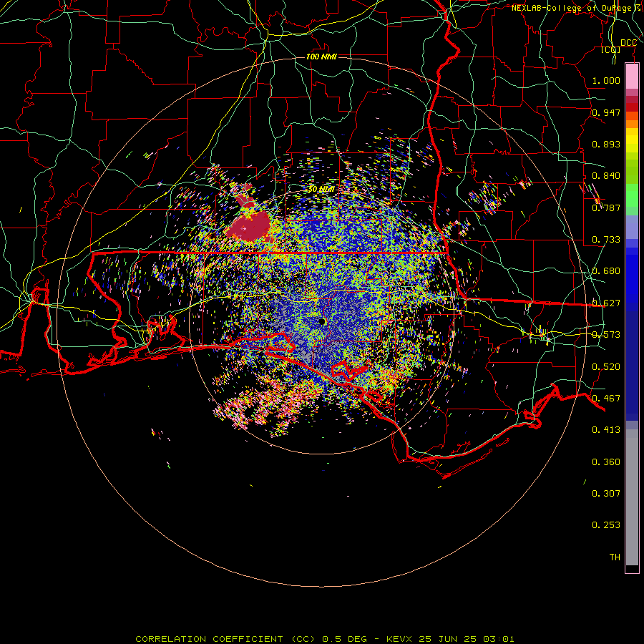The height and width of the screenshot is (644, 644).
Task: Click the bright green color bar segment
Action: coord(632,196)
